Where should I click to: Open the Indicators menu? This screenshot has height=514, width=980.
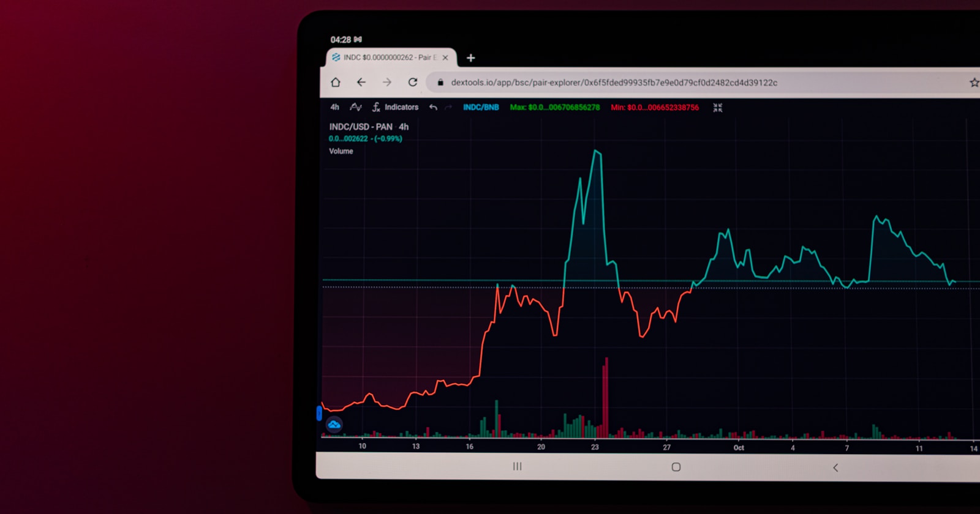(396, 107)
